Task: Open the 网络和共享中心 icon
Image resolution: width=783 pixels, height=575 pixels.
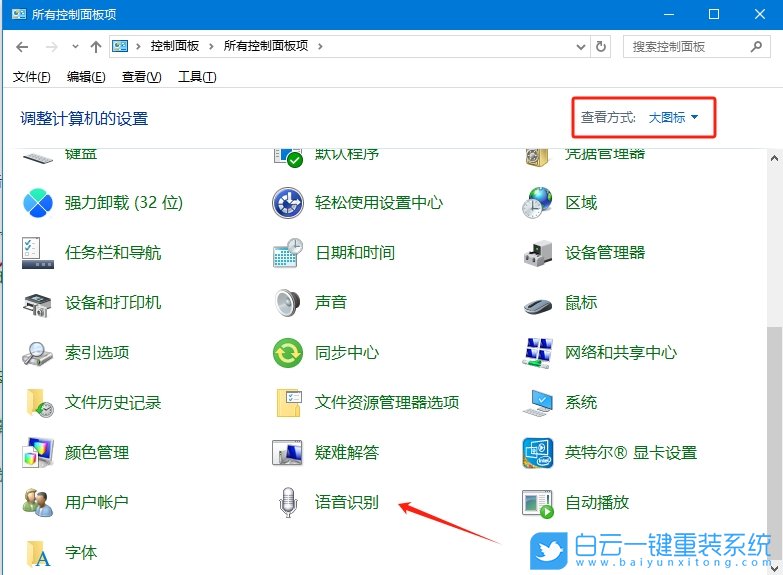Action: click(x=537, y=353)
